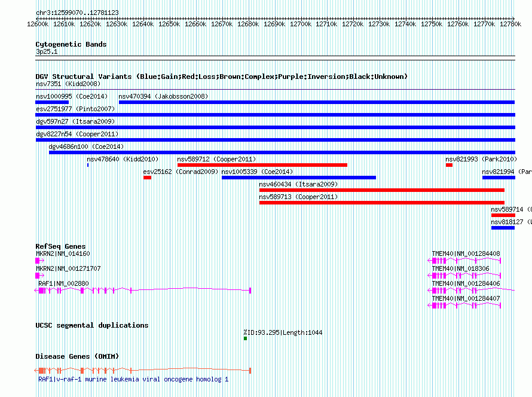The width and height of the screenshot is (532, 397).
Task: Click the 12740k ruler tick label
Action: pyautogui.click(x=405, y=24)
